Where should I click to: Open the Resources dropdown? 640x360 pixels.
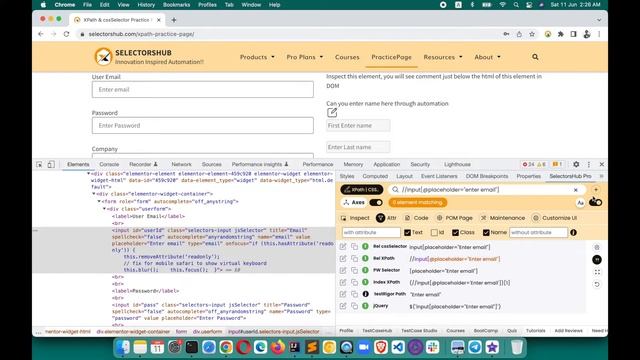click(443, 57)
